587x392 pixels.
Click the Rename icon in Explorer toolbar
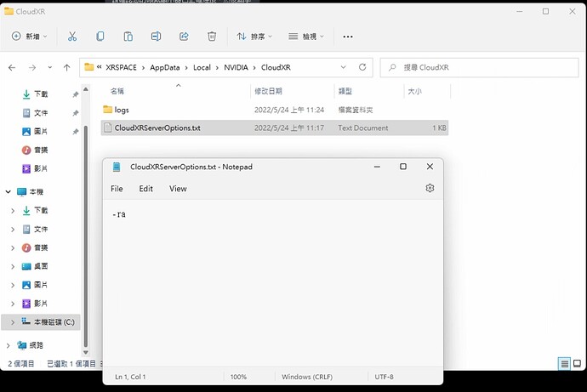(x=157, y=37)
